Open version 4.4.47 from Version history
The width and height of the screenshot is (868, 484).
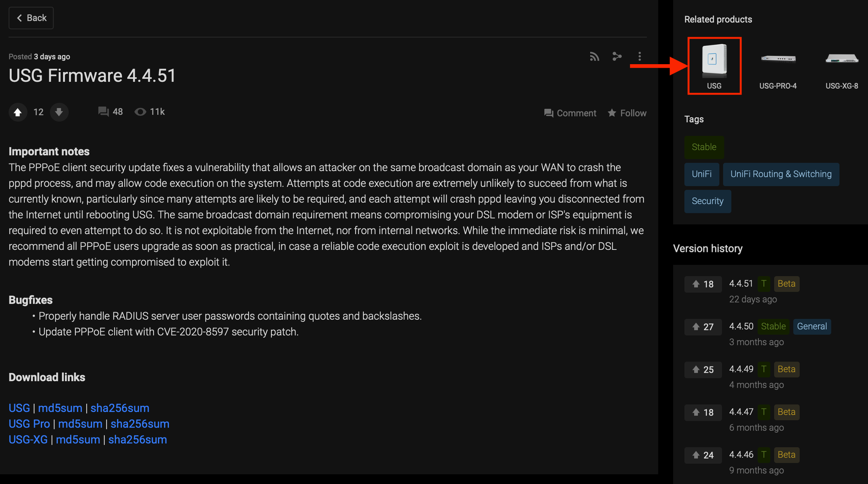pos(741,412)
